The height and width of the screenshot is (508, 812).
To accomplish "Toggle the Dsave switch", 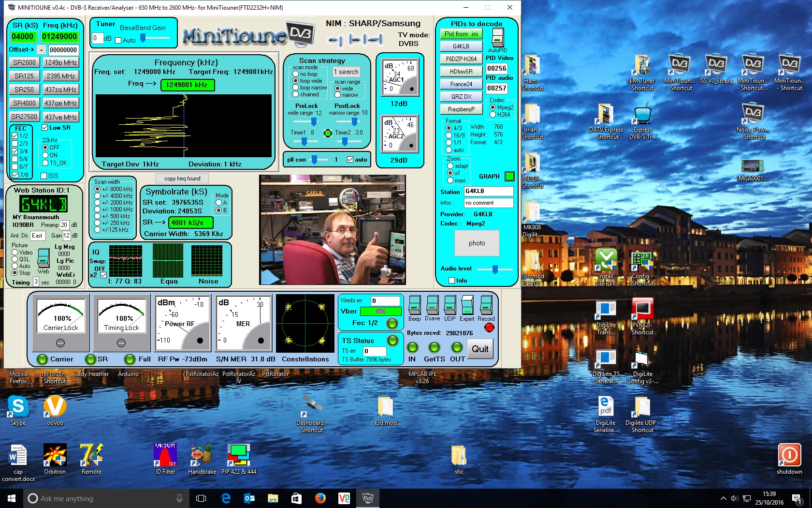I will (432, 305).
